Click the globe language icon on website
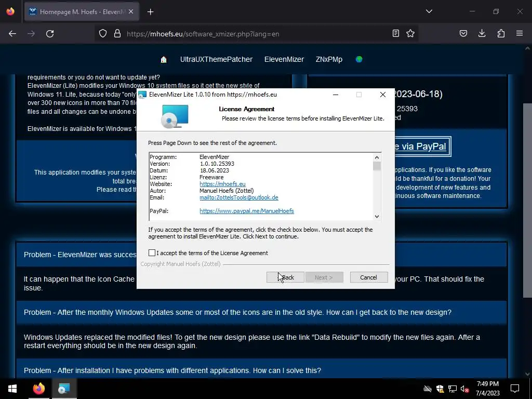 click(x=359, y=59)
